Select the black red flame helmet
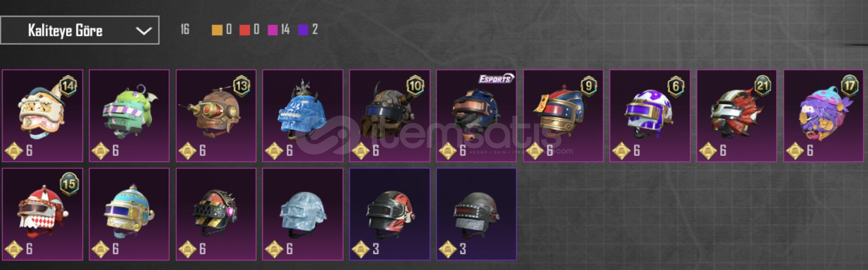The height and width of the screenshot is (270, 868). click(x=389, y=214)
